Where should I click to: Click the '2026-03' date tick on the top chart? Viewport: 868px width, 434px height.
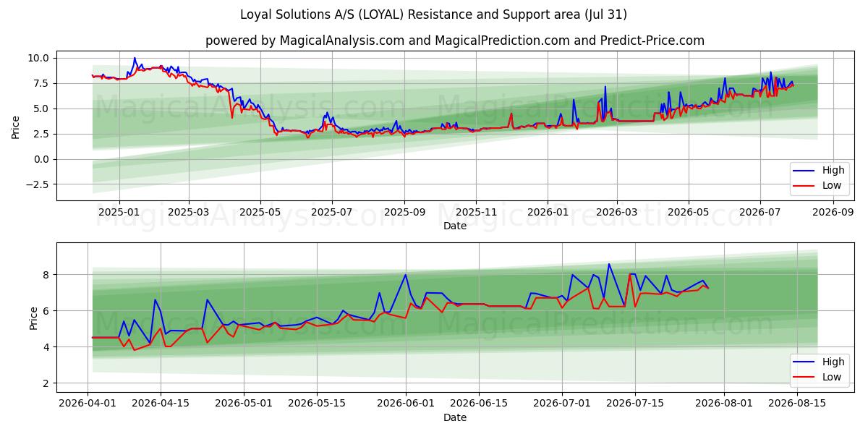click(x=617, y=213)
